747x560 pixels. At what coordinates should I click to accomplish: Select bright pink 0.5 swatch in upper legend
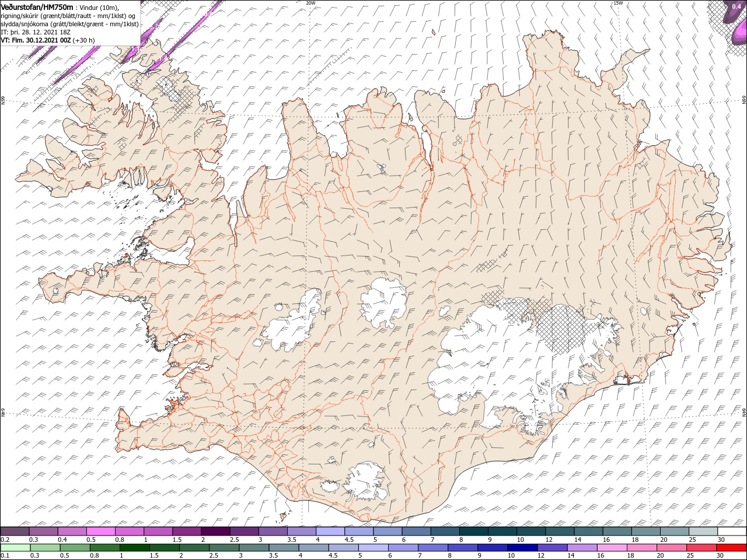tap(101, 531)
